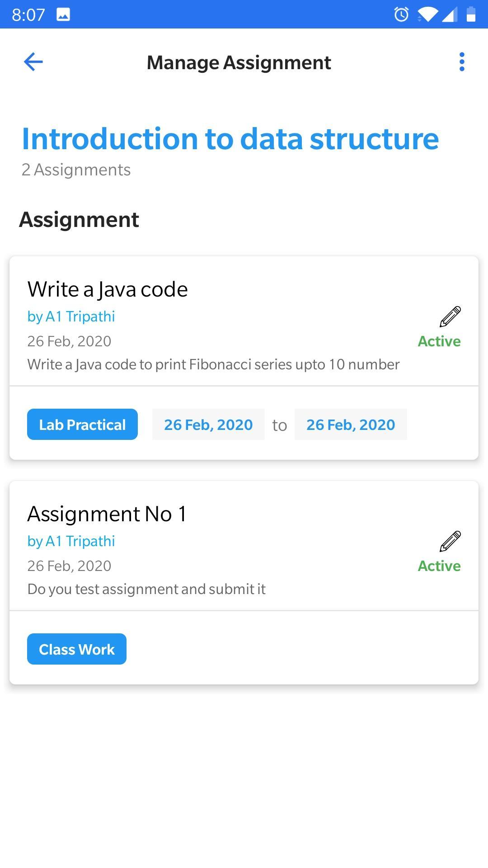488x868 pixels.
Task: Tap the Fibonacci series description text
Action: (x=213, y=364)
